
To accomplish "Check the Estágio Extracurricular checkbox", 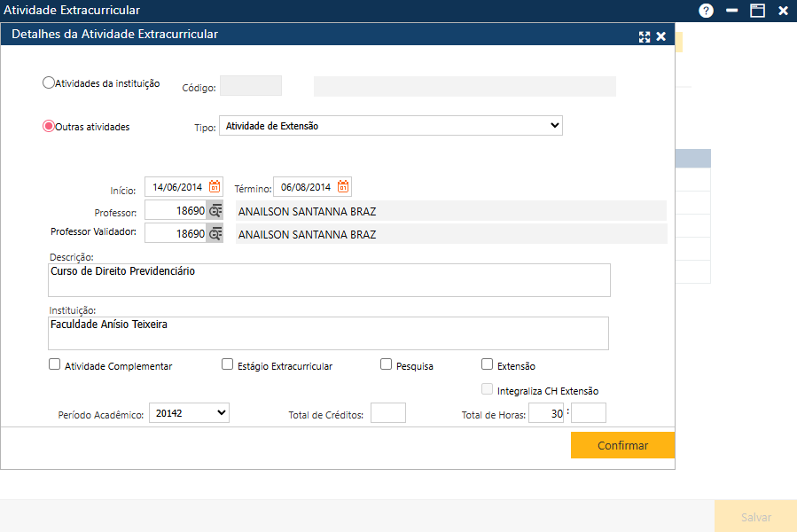I will coord(227,364).
